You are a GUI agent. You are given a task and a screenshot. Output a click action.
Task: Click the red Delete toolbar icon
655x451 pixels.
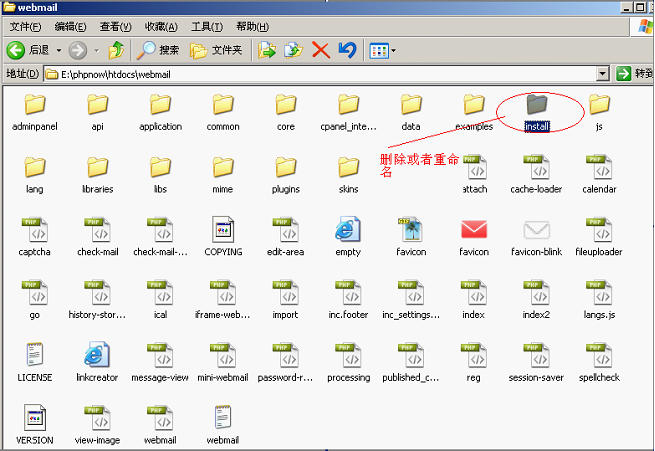[321, 51]
